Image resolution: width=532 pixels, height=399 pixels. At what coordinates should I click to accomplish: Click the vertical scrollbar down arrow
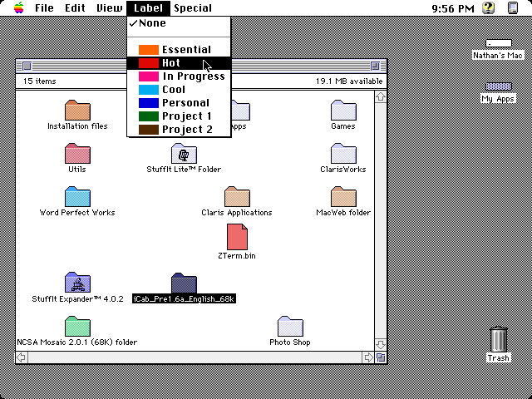coord(381,344)
